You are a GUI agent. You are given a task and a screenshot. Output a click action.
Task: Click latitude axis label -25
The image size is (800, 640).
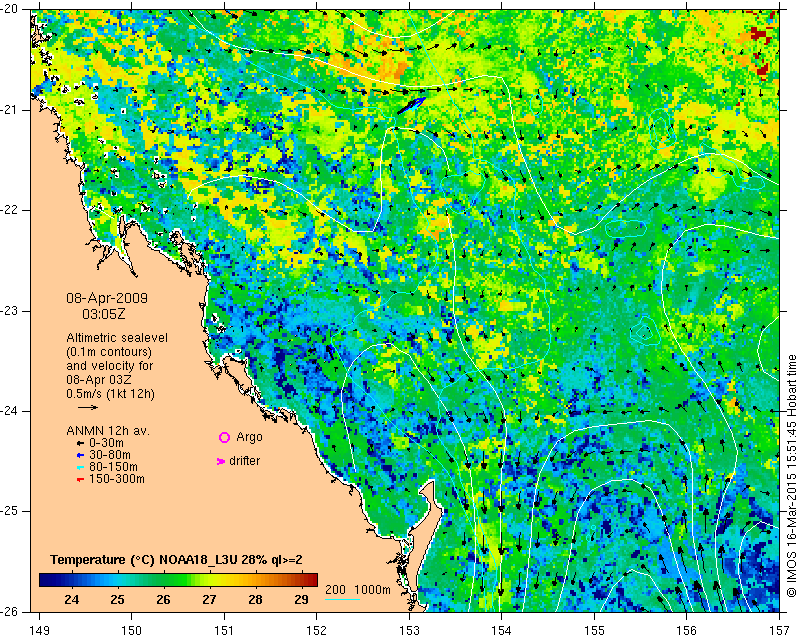coord(10,511)
